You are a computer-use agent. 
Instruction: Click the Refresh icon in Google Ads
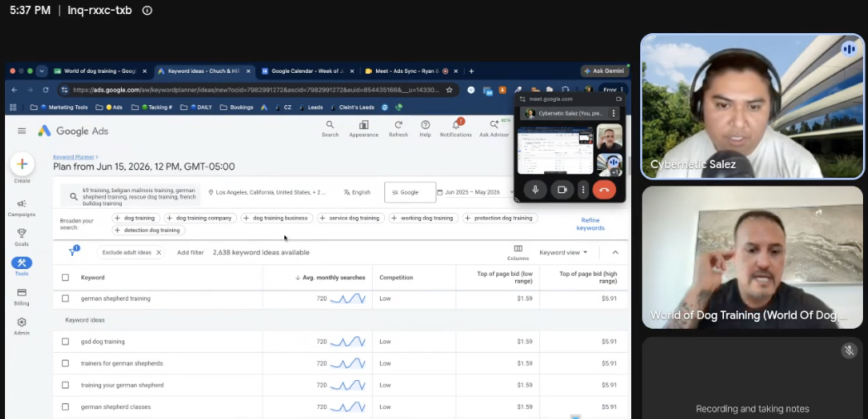[398, 128]
